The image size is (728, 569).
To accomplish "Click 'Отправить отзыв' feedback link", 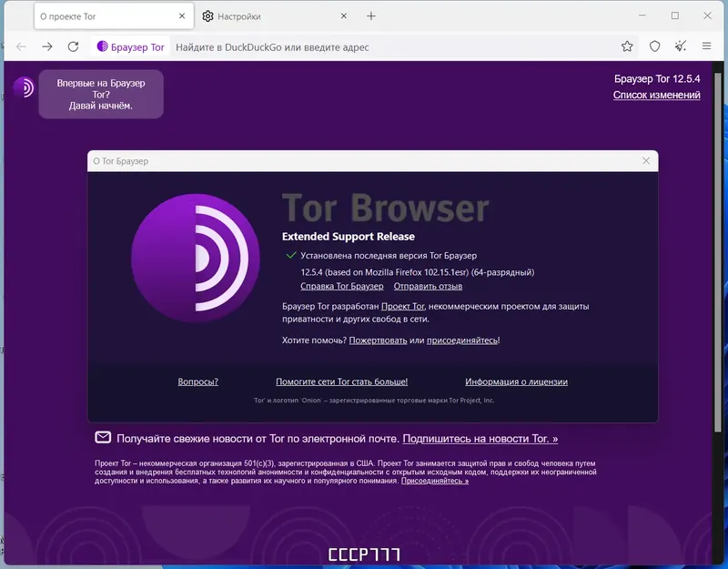I will point(428,286).
